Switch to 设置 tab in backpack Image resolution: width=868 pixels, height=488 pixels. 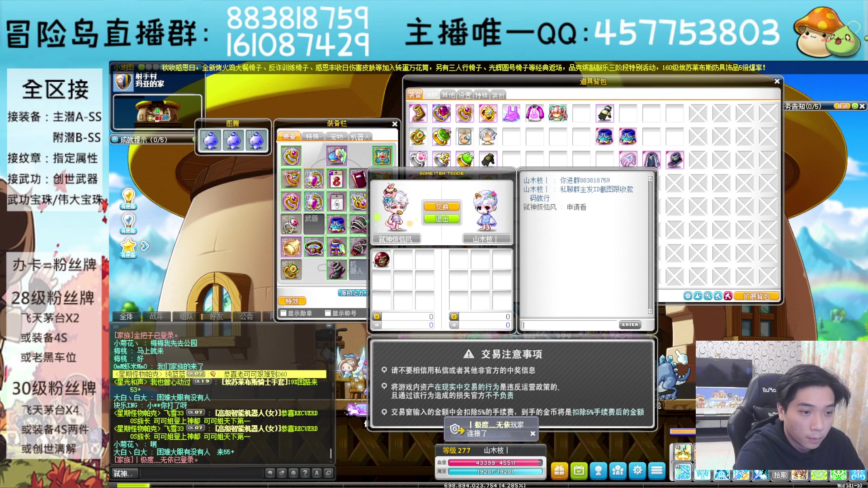pyautogui.click(x=465, y=95)
